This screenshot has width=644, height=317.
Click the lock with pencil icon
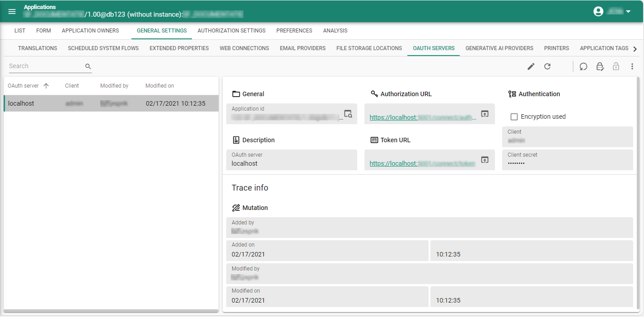pos(600,66)
